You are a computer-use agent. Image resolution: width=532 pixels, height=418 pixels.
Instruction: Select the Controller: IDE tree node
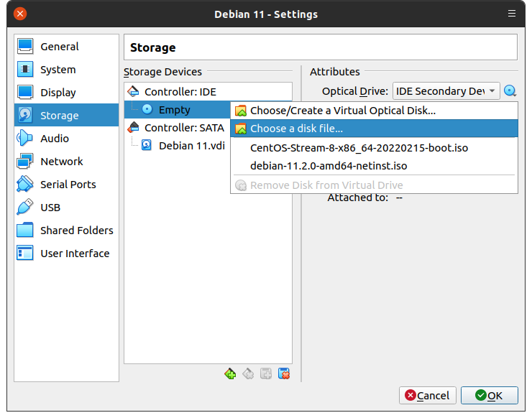click(180, 92)
